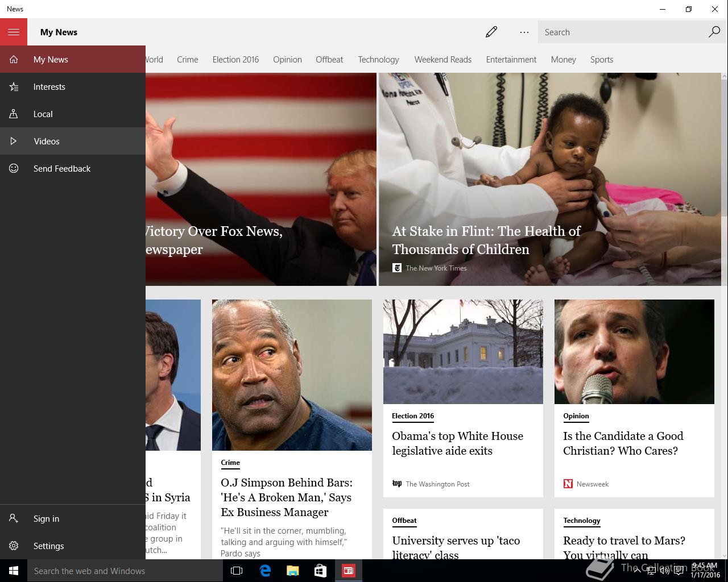Switch to the Crime tab
728x582 pixels.
click(x=188, y=59)
